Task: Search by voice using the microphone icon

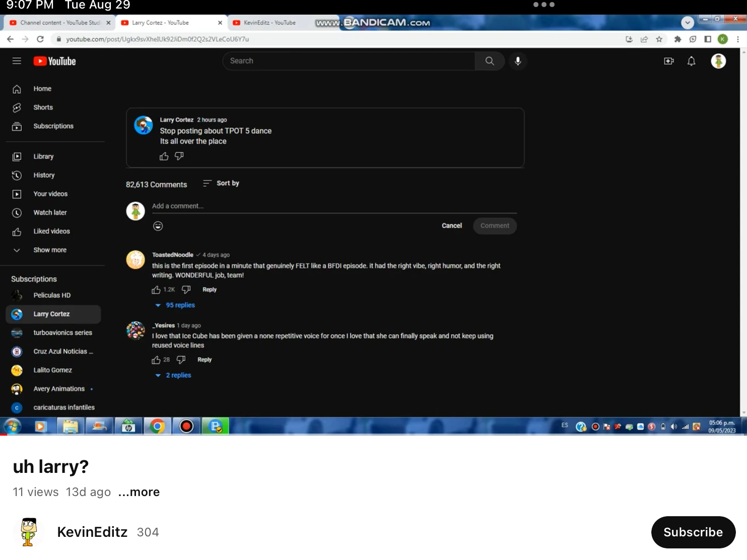Action: (x=517, y=60)
